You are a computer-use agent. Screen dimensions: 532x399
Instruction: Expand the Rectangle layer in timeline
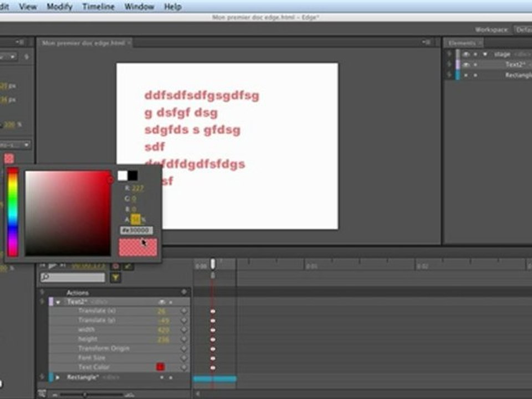[x=58, y=377]
